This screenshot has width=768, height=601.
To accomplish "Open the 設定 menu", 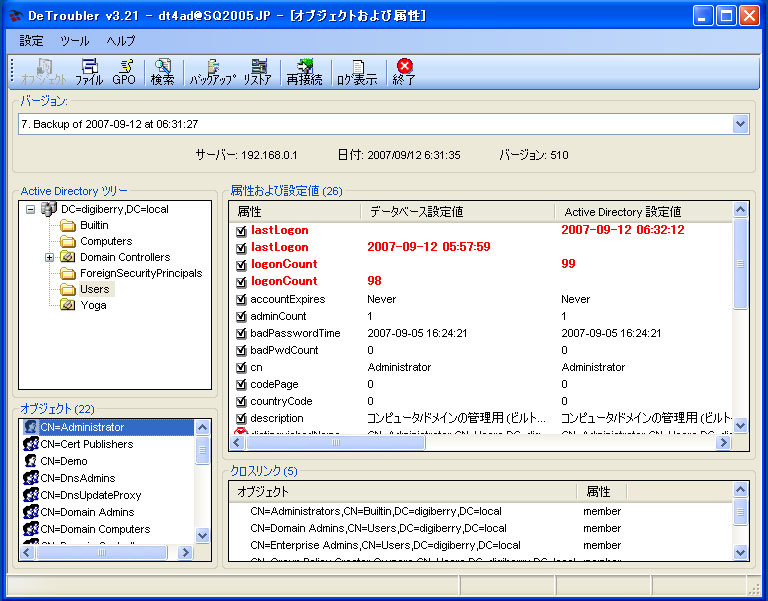I will click(x=31, y=41).
